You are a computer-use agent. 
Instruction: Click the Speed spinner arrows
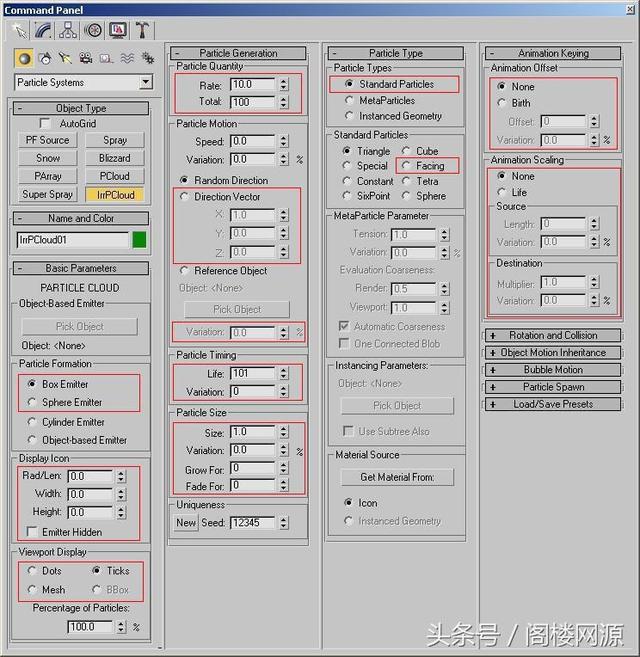284,141
